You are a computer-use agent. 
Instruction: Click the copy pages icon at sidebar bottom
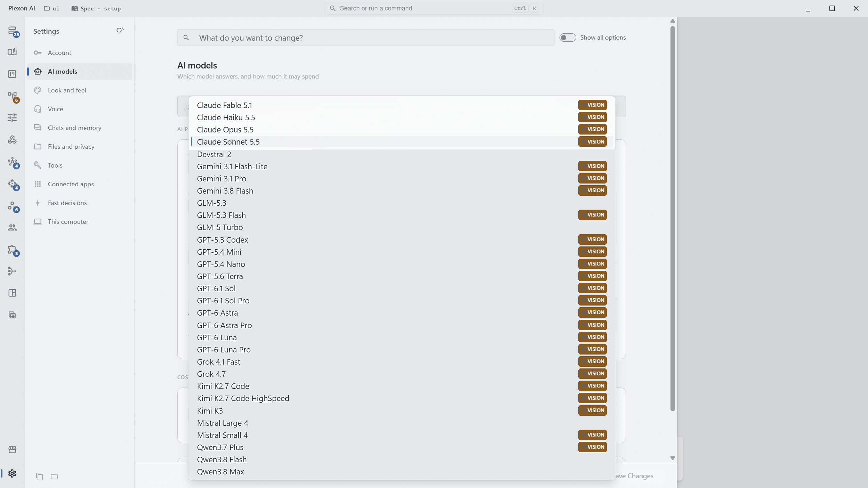[40, 477]
